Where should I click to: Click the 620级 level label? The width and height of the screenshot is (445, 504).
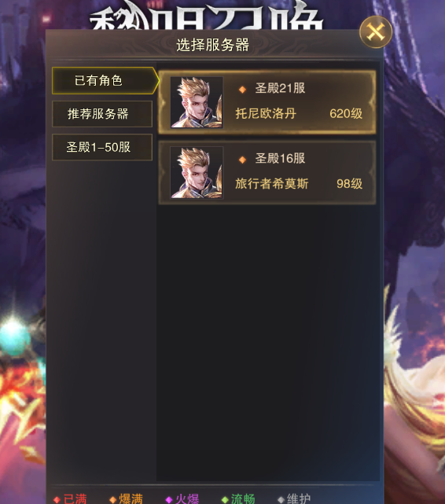click(346, 113)
